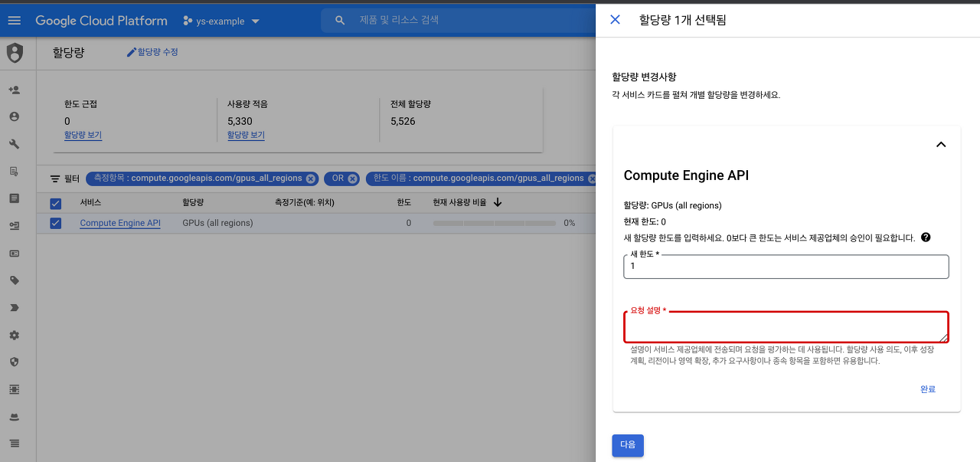Click the 전체 할당량 5,526 value
This screenshot has height=462, width=980.
click(x=403, y=121)
